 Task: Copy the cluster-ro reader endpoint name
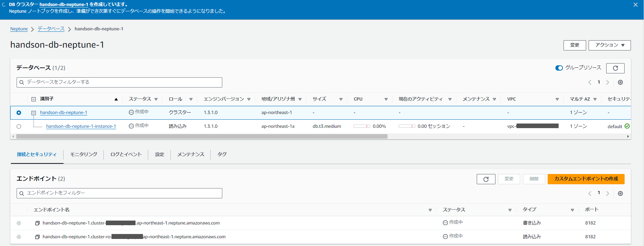[x=37, y=237]
